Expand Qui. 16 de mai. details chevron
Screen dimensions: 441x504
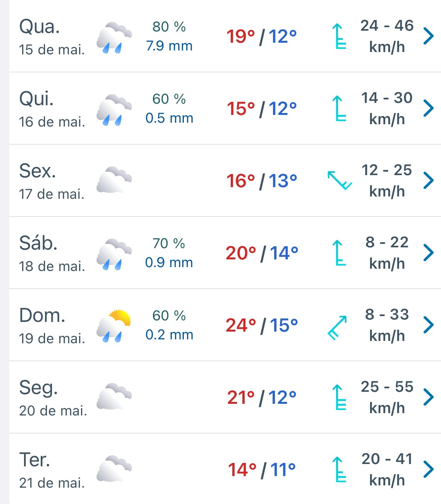[x=428, y=108]
